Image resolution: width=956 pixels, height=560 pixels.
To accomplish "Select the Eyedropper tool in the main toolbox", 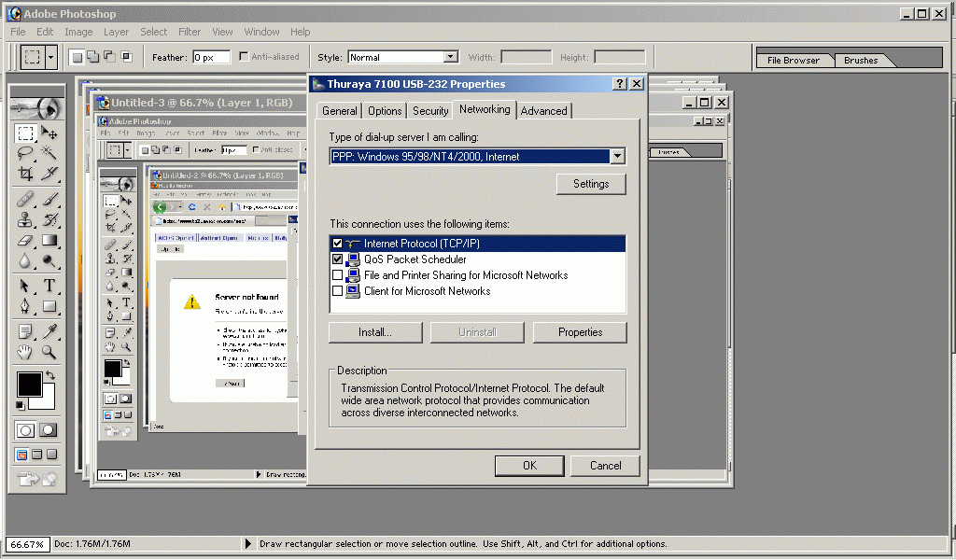I will [49, 331].
